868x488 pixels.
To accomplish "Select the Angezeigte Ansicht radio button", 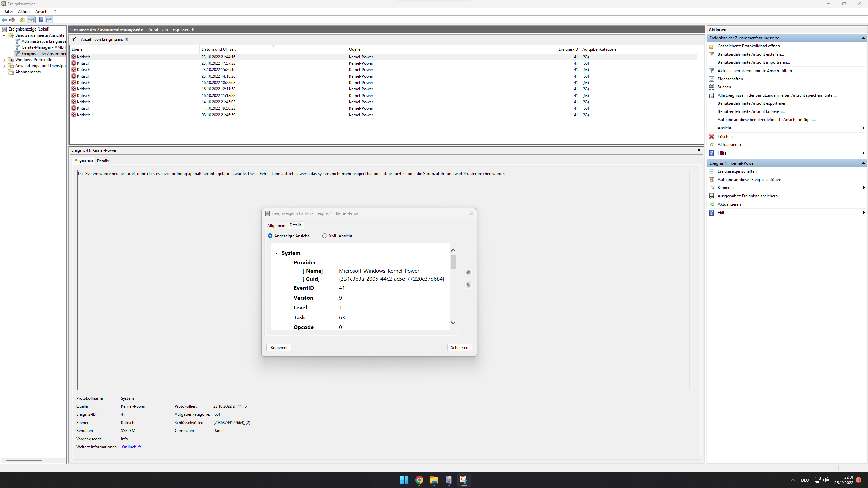I will pyautogui.click(x=270, y=236).
